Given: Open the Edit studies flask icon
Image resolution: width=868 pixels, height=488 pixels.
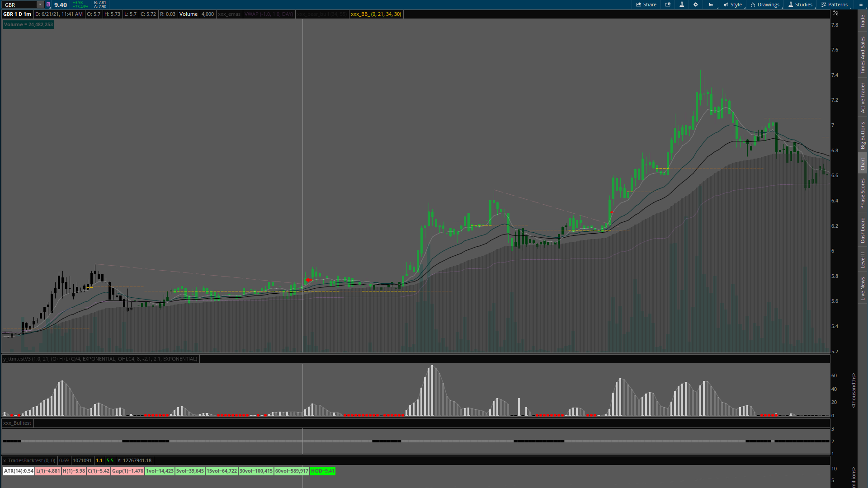Looking at the screenshot, I should tap(682, 5).
